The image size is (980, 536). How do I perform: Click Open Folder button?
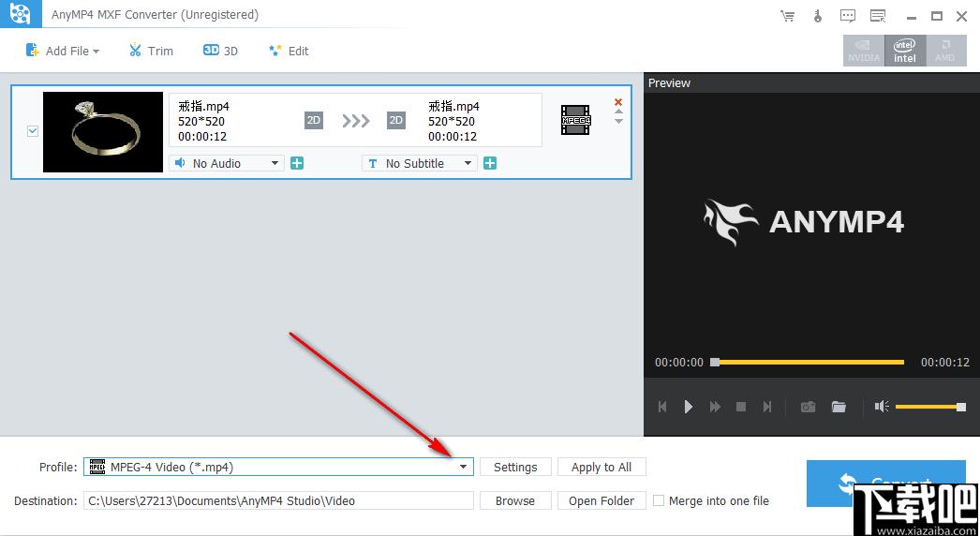pyautogui.click(x=601, y=500)
